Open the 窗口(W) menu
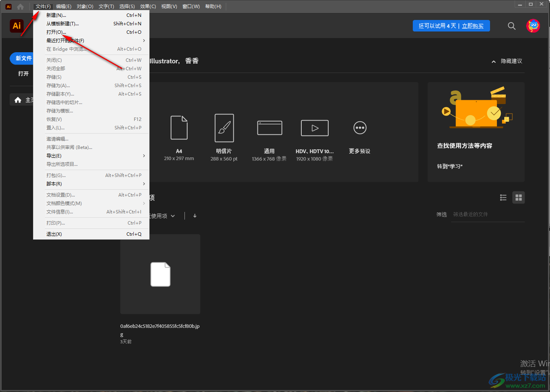This screenshot has width=550, height=392. [x=191, y=7]
